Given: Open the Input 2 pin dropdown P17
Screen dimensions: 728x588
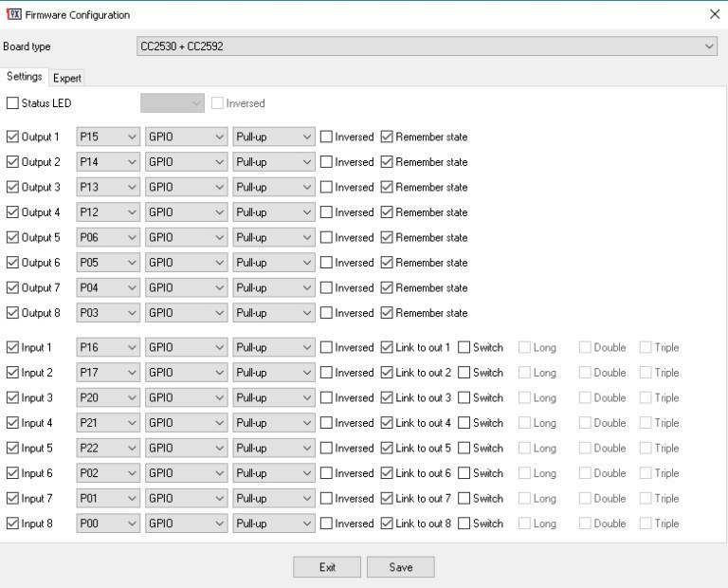Looking at the screenshot, I should tap(108, 372).
